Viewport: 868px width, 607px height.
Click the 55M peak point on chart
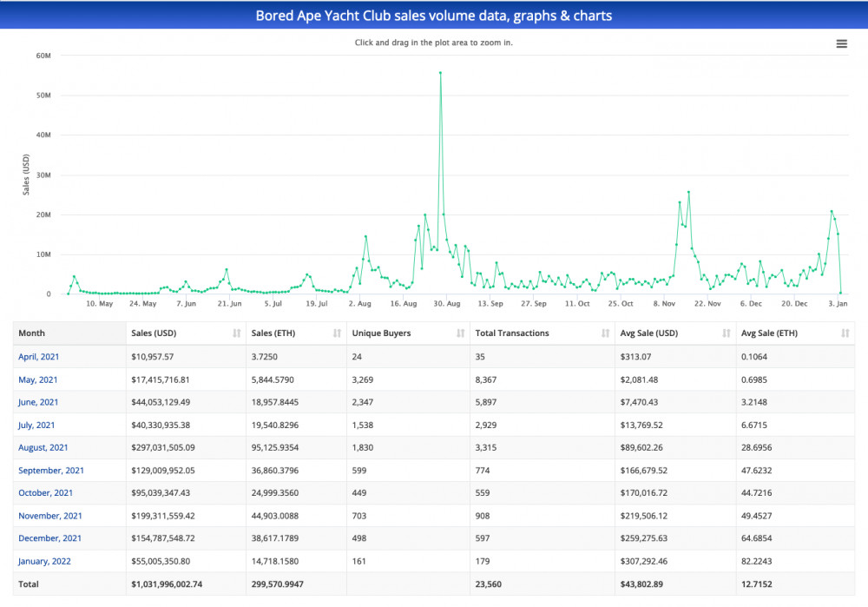pos(440,73)
